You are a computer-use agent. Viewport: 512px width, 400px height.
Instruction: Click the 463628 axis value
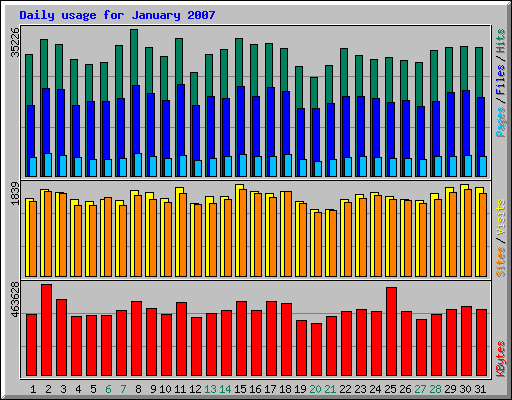pos(15,300)
